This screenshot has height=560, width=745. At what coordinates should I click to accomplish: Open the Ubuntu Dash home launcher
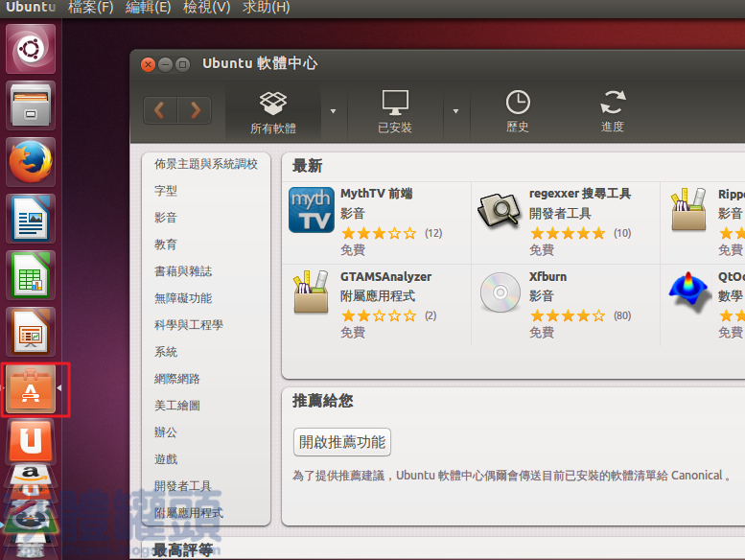point(31,49)
